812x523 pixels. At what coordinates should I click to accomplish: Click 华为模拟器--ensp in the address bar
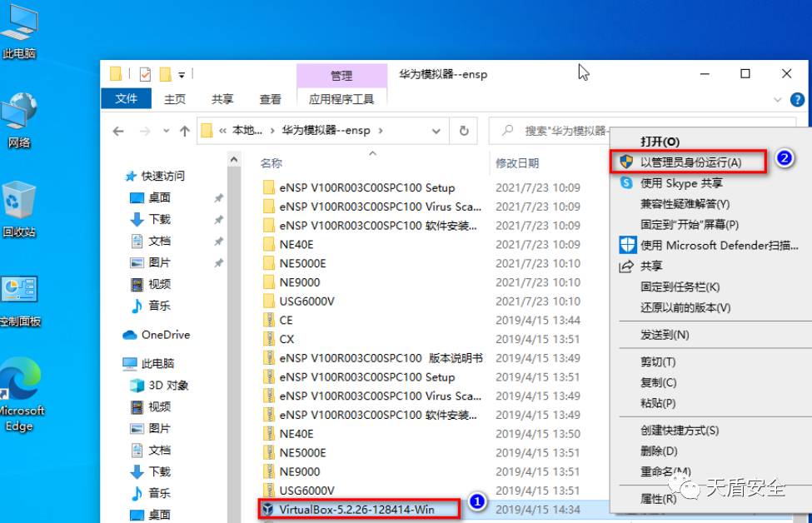tap(326, 131)
